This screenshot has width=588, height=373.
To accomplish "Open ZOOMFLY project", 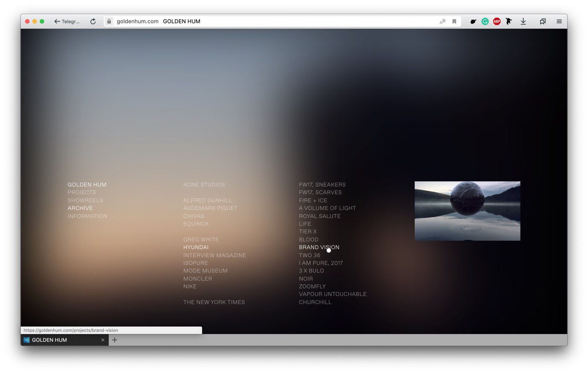I will [x=312, y=287].
